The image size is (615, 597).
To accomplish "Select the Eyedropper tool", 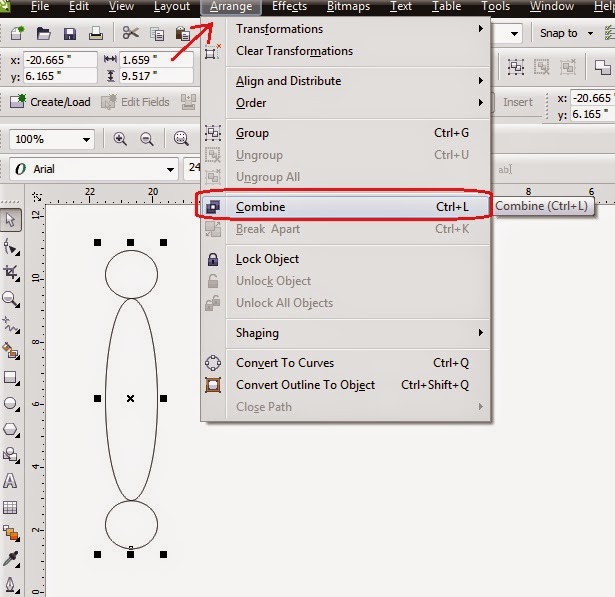I will [x=11, y=559].
